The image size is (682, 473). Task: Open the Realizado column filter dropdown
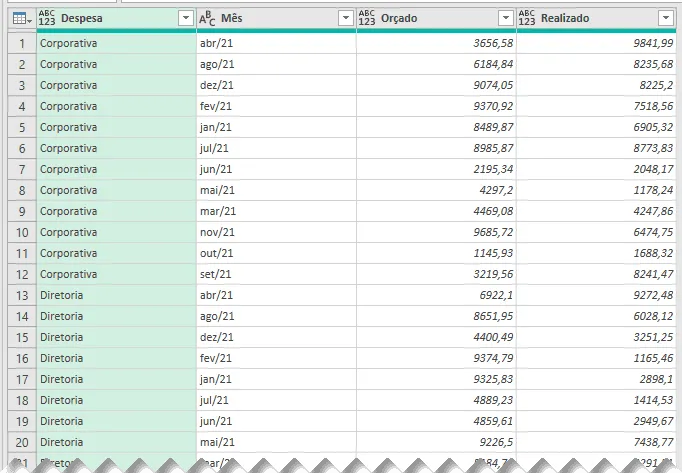point(665,18)
